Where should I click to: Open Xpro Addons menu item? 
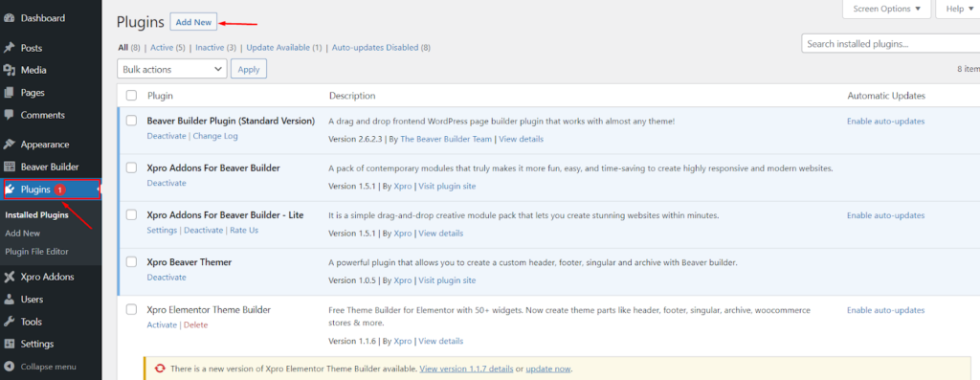click(47, 278)
